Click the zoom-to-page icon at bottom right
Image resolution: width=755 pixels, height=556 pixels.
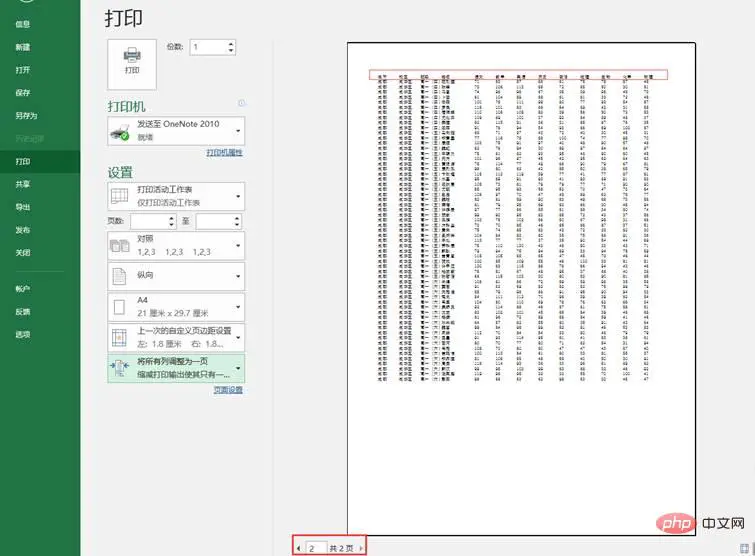[x=744, y=548]
